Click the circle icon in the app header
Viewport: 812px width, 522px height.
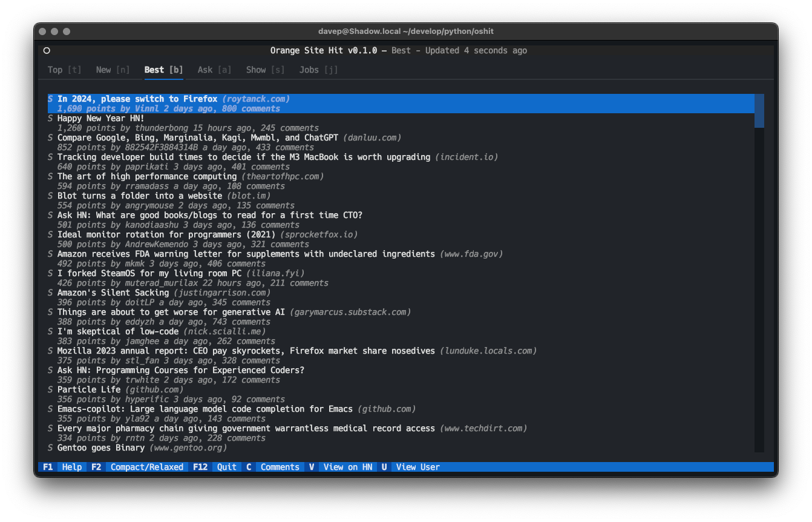47,51
